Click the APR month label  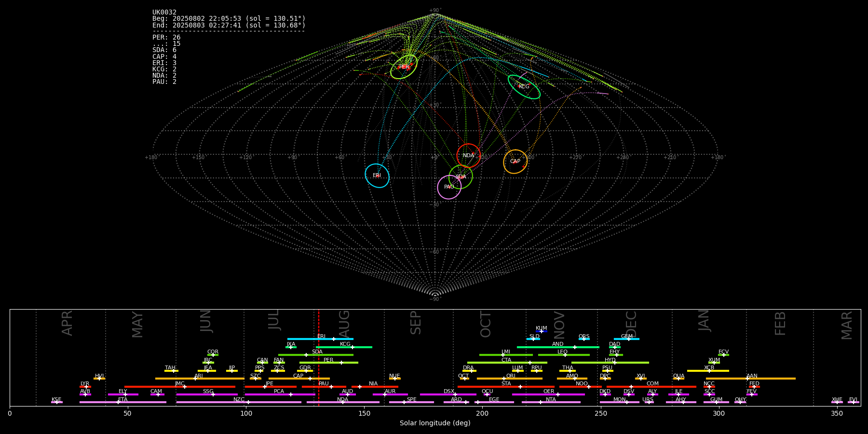point(67,323)
